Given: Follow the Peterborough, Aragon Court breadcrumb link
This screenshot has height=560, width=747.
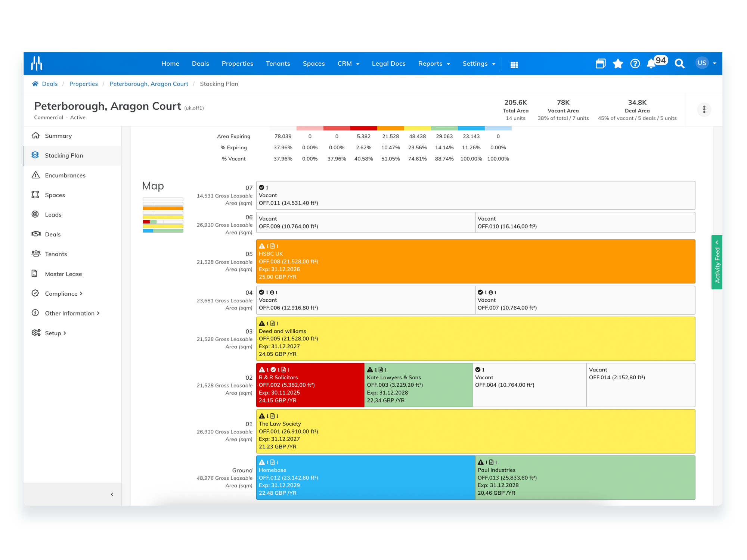Looking at the screenshot, I should pyautogui.click(x=149, y=84).
